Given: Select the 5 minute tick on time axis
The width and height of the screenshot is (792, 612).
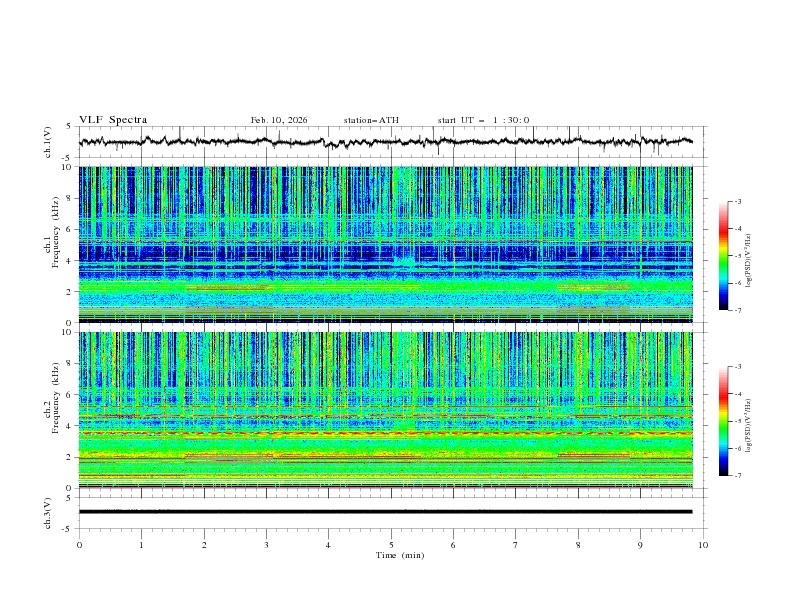Looking at the screenshot, I should tap(391, 545).
